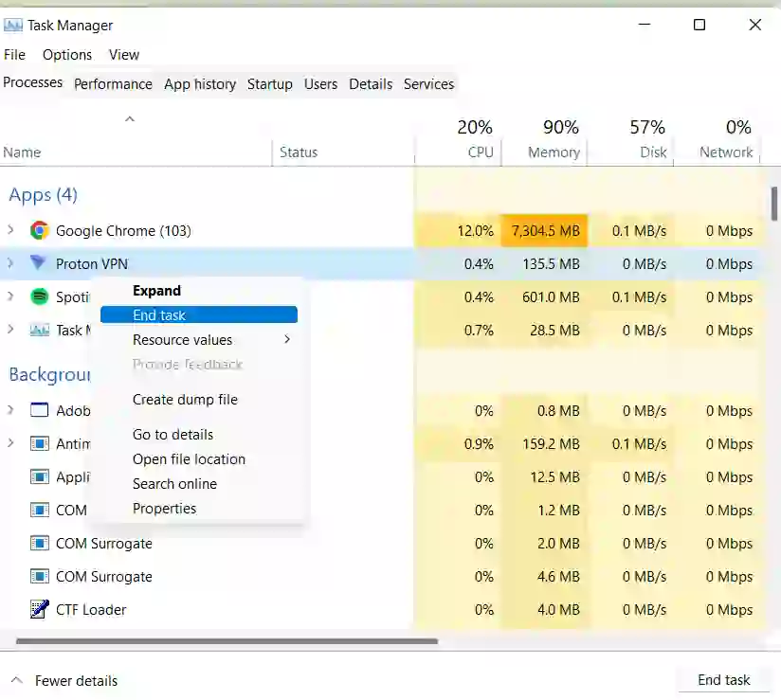Expand the Task Manager process group
Image resolution: width=781 pixels, height=700 pixels.
(10, 329)
